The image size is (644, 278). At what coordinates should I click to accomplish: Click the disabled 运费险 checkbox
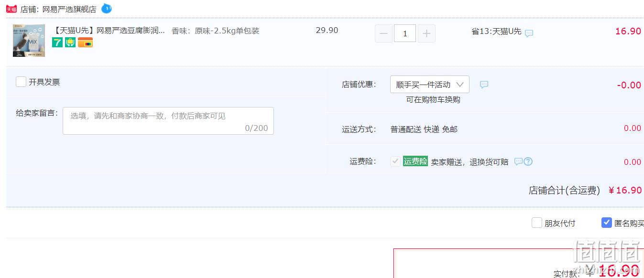pos(395,161)
